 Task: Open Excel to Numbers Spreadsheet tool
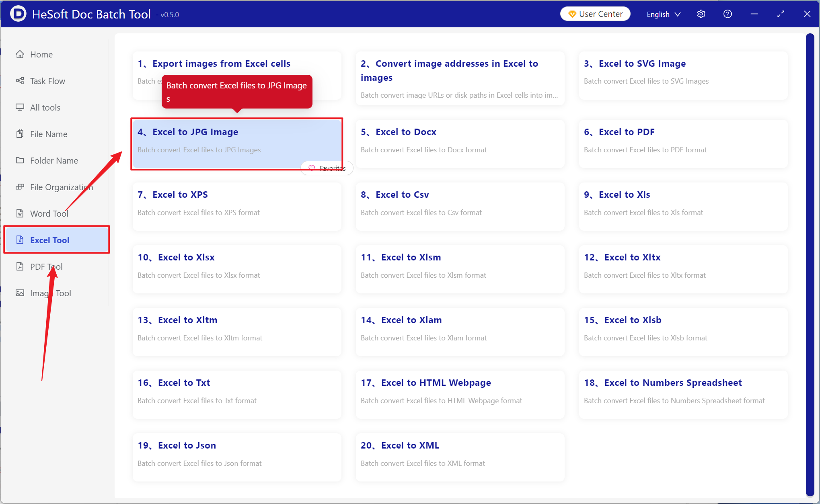[683, 395]
